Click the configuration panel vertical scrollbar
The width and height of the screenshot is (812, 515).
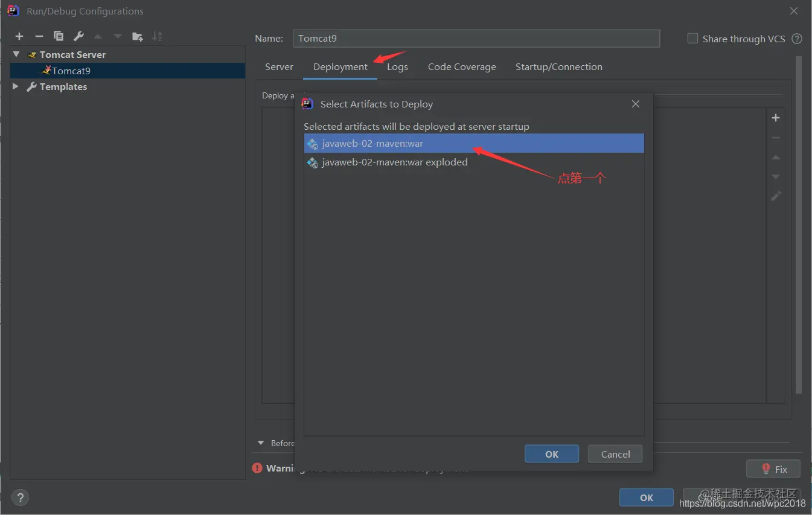pos(799,223)
